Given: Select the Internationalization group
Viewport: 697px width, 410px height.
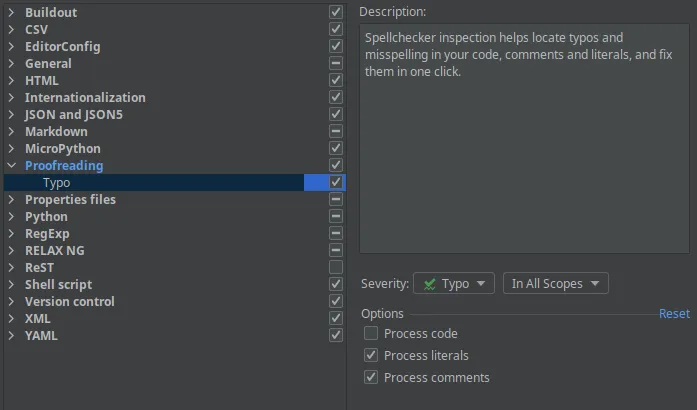Looking at the screenshot, I should point(85,98).
